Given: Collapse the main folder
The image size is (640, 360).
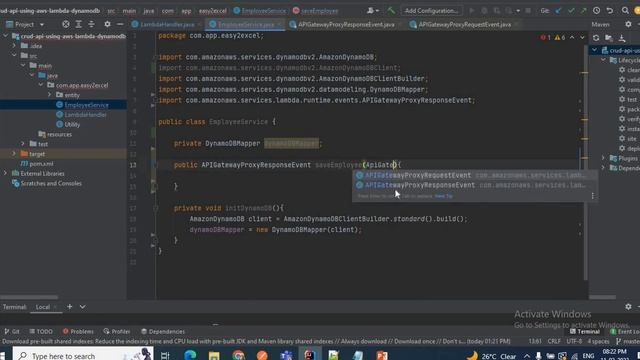Looking at the screenshot, I should coord(23,65).
